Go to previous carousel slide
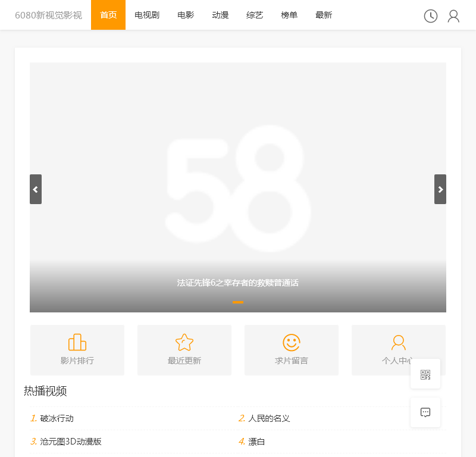Image resolution: width=476 pixels, height=457 pixels. click(36, 189)
